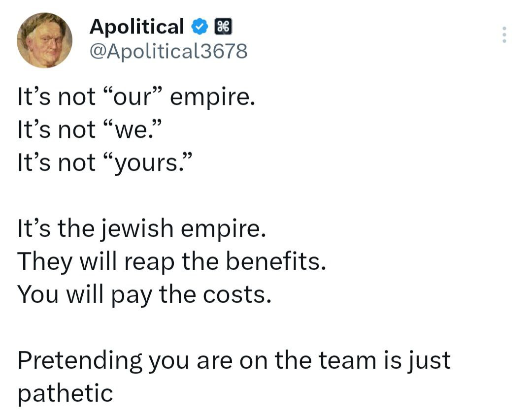Click the line reading It's not "we."

click(x=89, y=129)
